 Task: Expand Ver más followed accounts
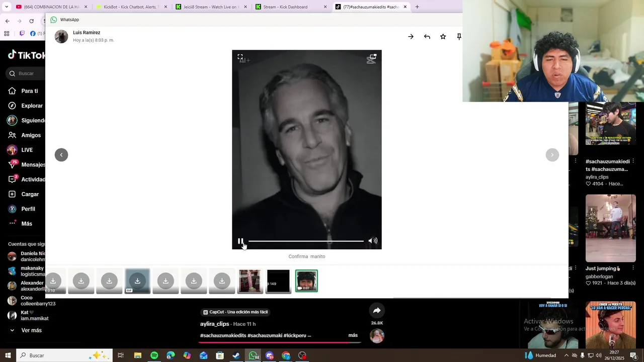(x=26, y=330)
